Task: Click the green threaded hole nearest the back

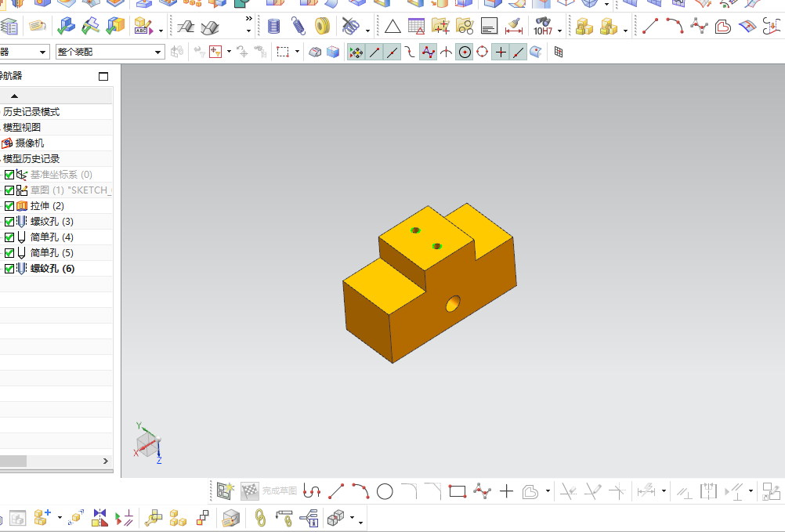Action: 415,230
